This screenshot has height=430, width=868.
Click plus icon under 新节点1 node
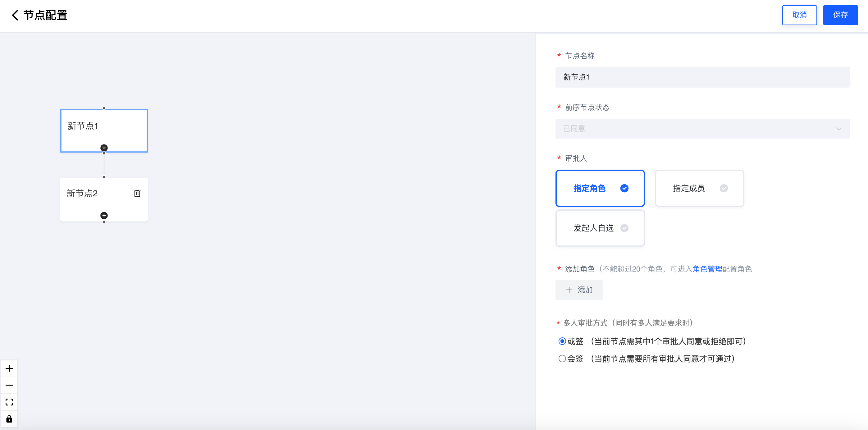coord(104,148)
